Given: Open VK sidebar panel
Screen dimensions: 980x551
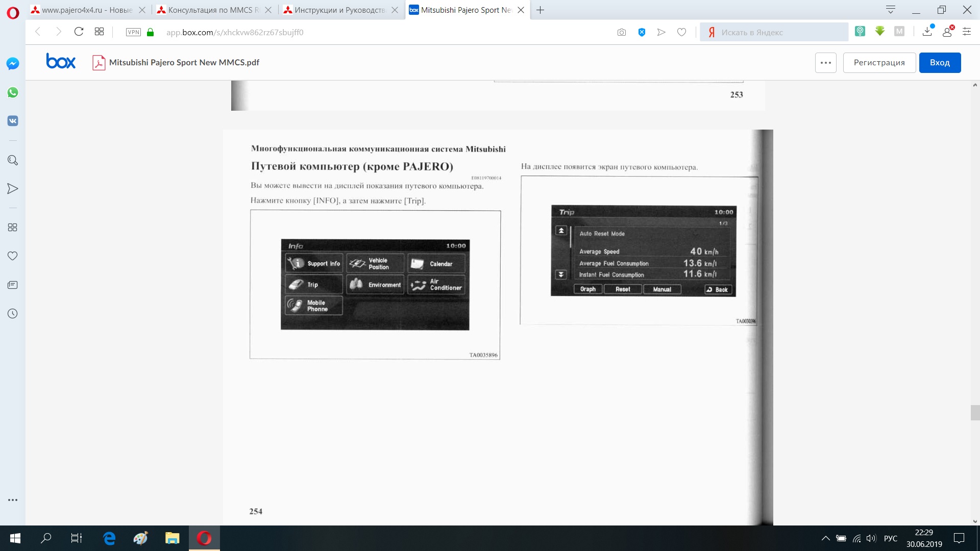Looking at the screenshot, I should coord(13,121).
